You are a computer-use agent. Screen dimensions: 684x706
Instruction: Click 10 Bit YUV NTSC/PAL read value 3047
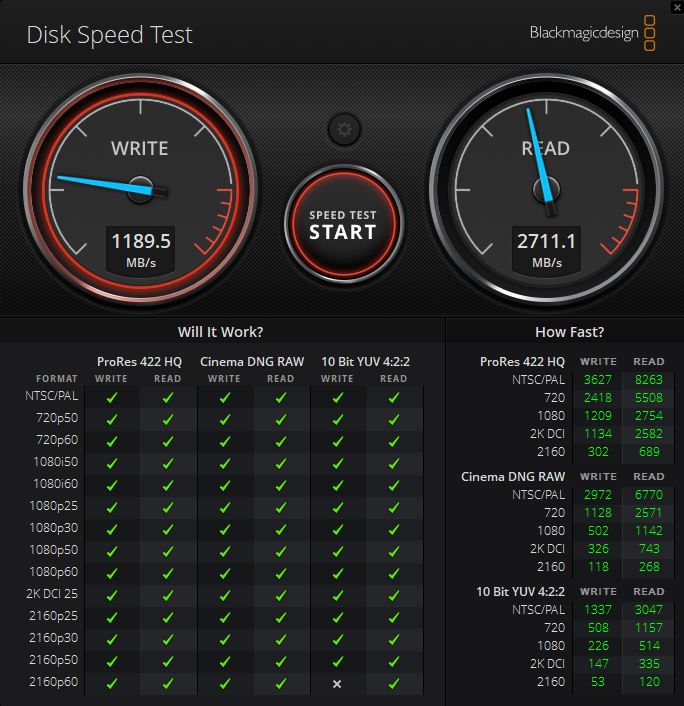click(648, 610)
